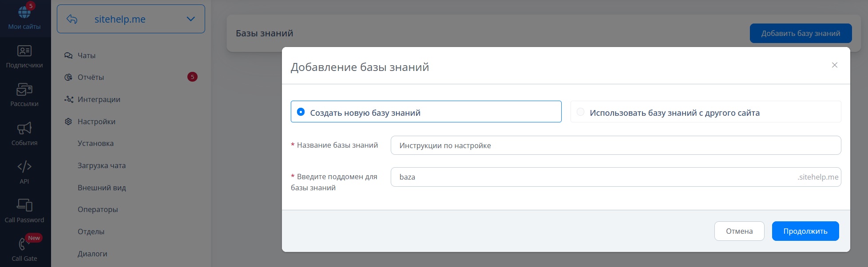Click the Отмена button
This screenshot has width=868, height=267.
point(739,231)
